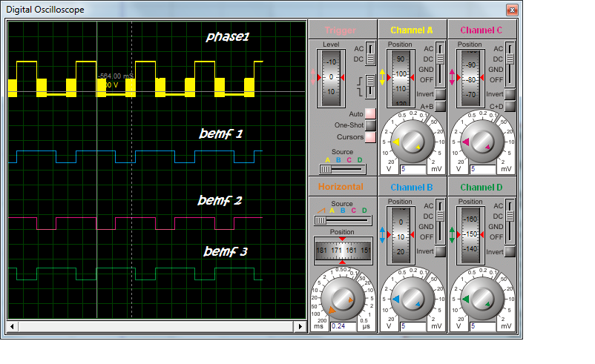This screenshot has height=364, width=595.
Task: Click the bemf 3 trace label
Action: click(226, 251)
